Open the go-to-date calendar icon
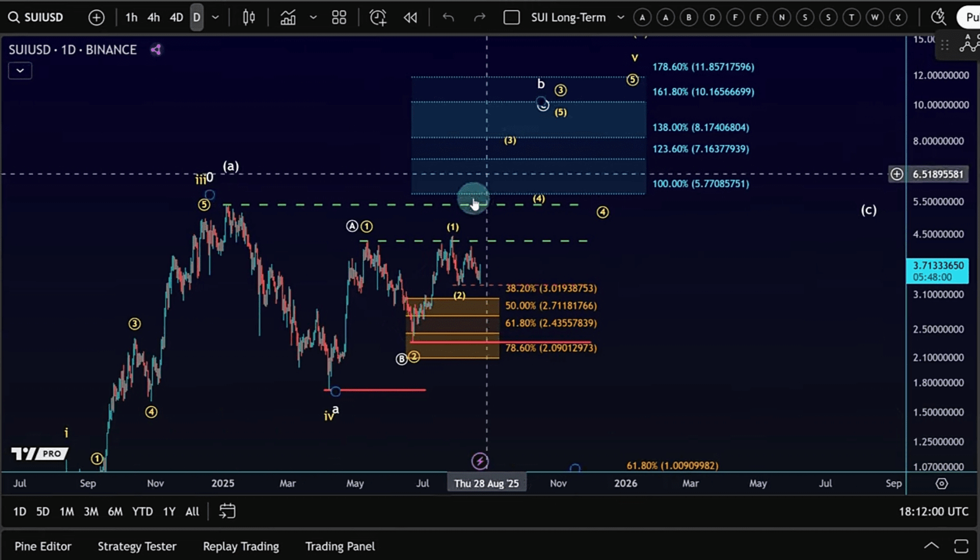The image size is (980, 560). pyautogui.click(x=227, y=511)
